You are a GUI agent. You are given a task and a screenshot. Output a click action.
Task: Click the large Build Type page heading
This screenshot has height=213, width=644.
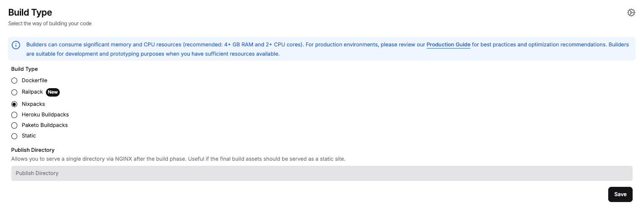[x=30, y=13]
